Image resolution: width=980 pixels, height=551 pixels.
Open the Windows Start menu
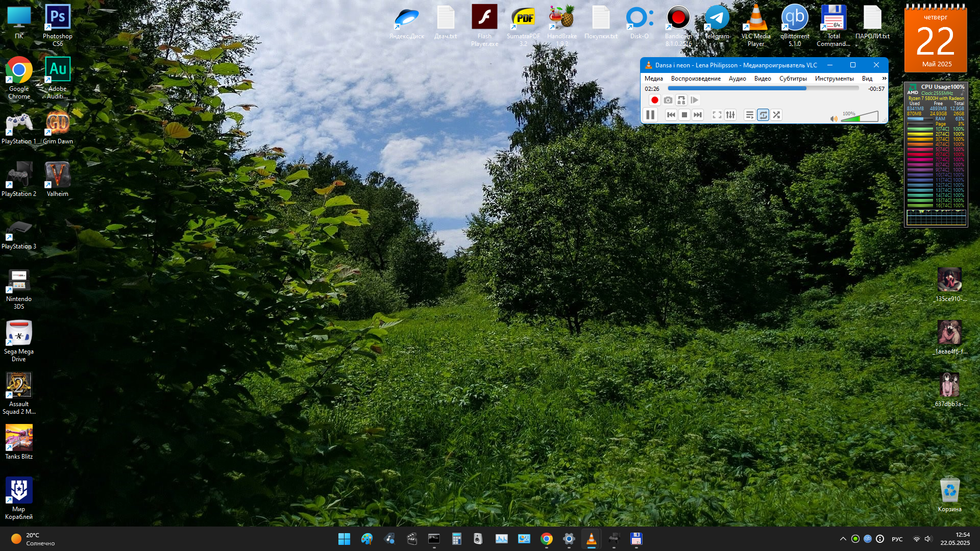point(344,539)
